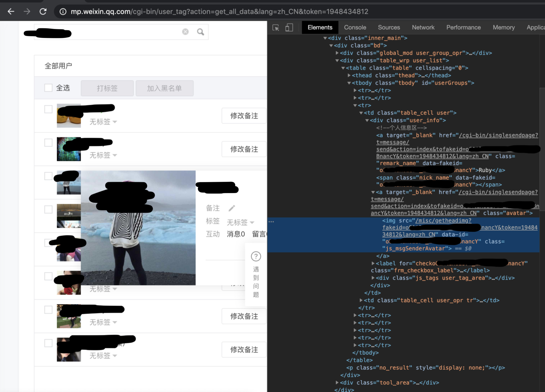Tick the first user row checkbox
This screenshot has width=545, height=392.
tap(48, 109)
